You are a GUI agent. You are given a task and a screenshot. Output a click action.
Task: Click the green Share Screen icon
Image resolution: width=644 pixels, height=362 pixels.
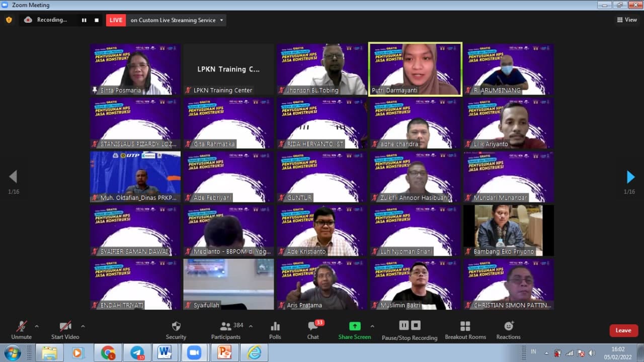pos(355,326)
